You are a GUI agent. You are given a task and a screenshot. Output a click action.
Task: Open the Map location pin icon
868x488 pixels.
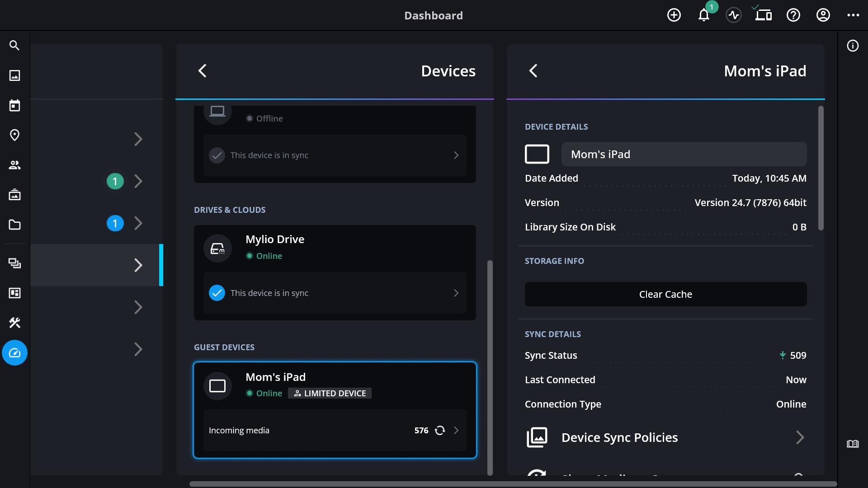tap(14, 135)
